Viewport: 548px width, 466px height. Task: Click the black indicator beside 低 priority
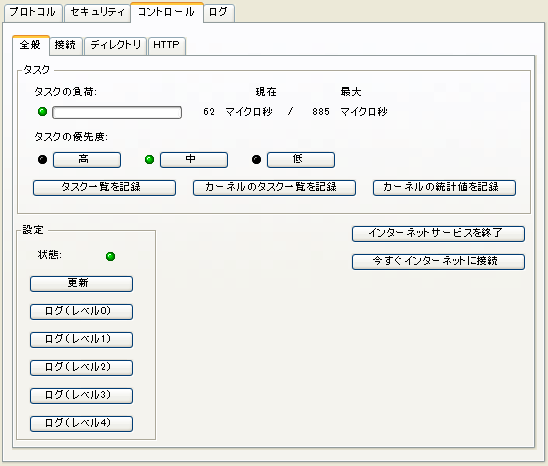click(256, 160)
